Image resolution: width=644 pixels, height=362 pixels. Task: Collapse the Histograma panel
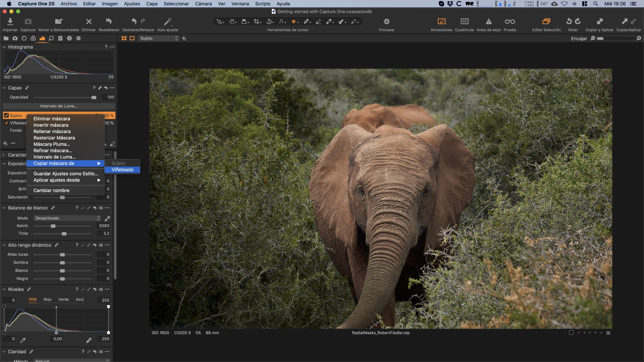click(4, 47)
